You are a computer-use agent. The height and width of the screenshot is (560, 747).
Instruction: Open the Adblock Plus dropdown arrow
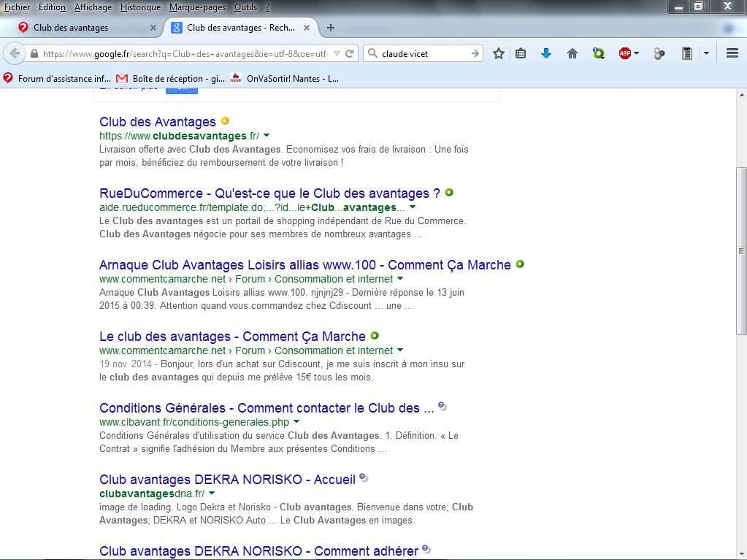[636, 53]
